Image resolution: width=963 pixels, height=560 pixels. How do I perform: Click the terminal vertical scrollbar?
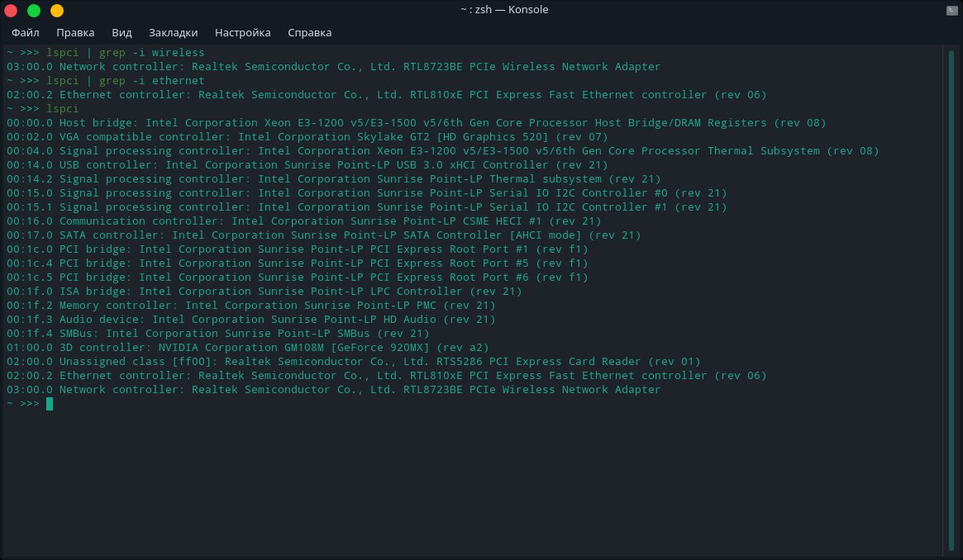(951, 299)
